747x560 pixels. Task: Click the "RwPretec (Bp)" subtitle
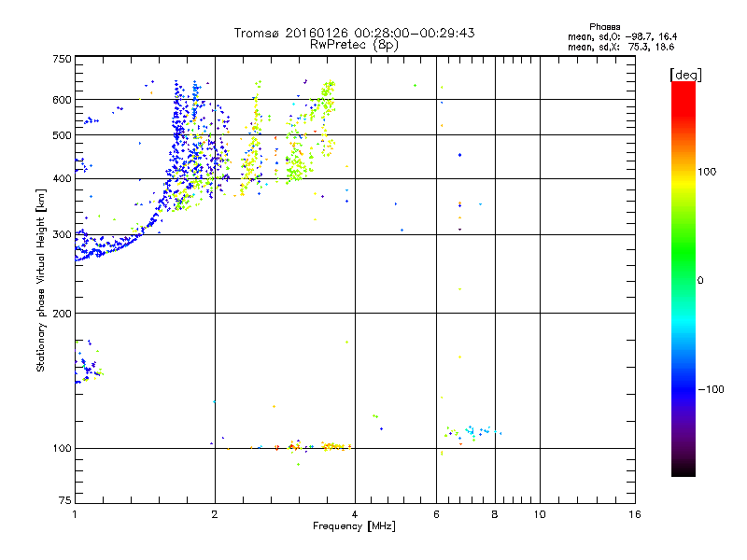pyautogui.click(x=354, y=44)
